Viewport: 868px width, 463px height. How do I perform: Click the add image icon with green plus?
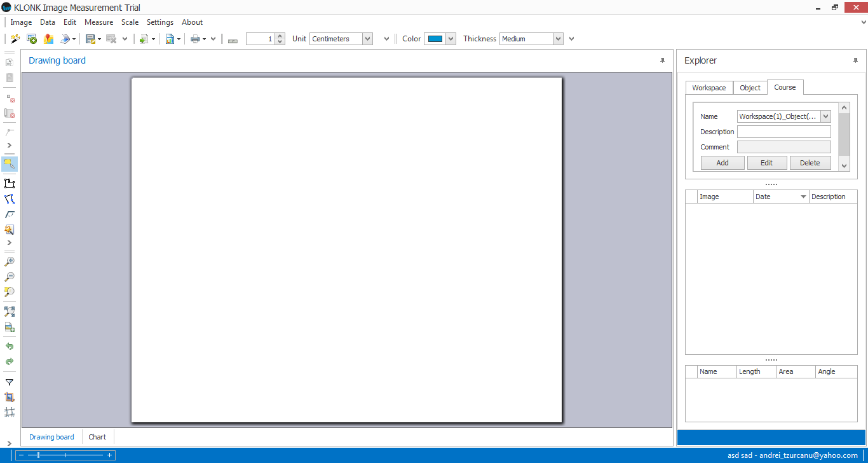pyautogui.click(x=32, y=39)
